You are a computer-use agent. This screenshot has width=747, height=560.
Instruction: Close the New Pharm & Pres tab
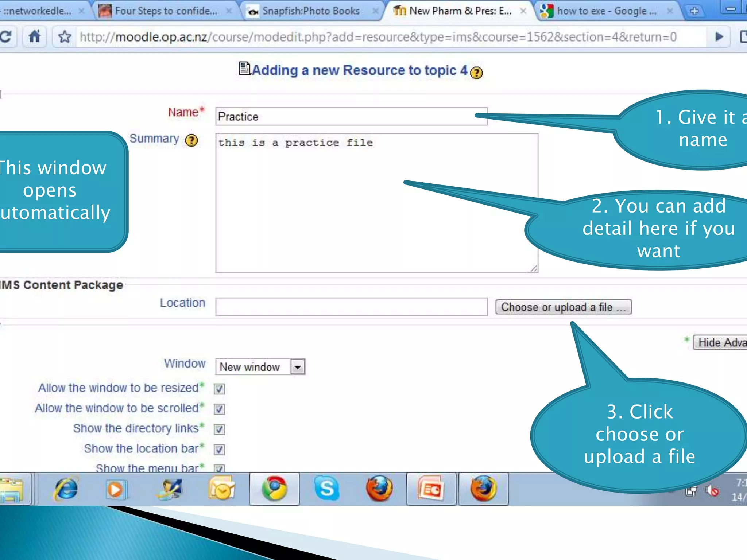click(x=523, y=11)
